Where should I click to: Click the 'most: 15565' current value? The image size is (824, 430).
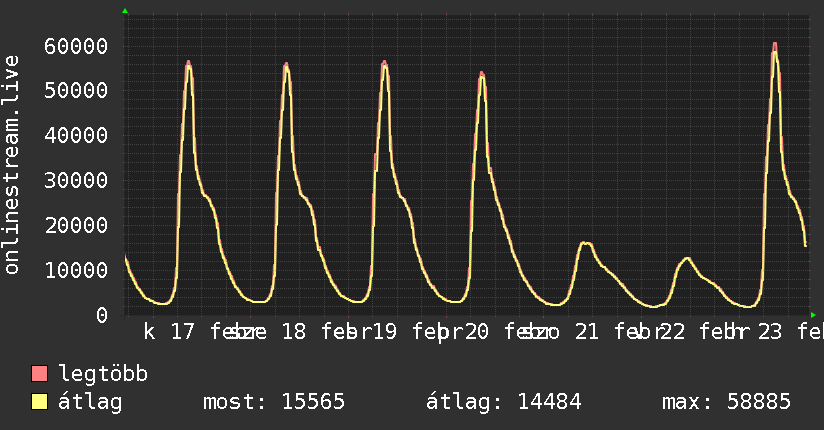pyautogui.click(x=274, y=402)
